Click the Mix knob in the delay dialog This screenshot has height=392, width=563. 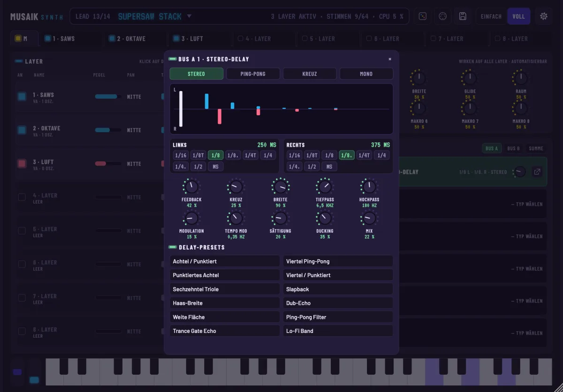(x=369, y=218)
